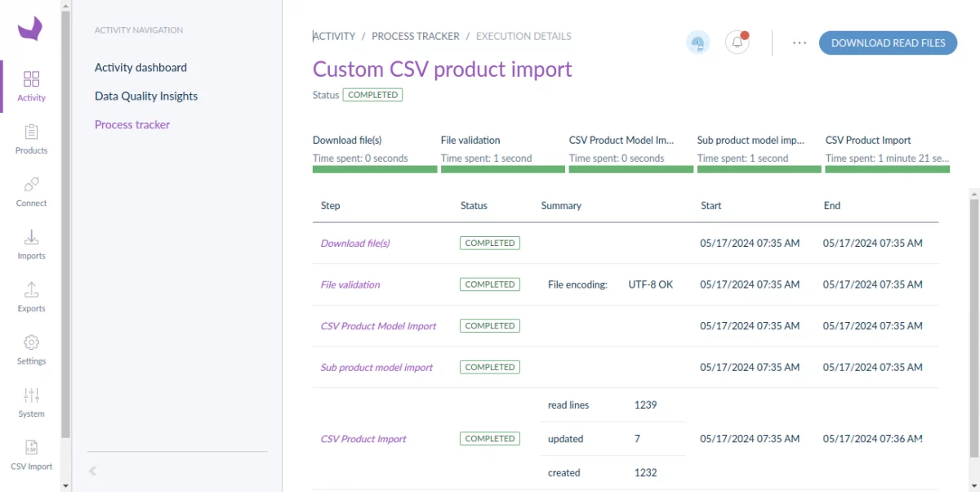This screenshot has width=980, height=492.
Task: Click the help assistant bubble icon
Action: tap(698, 42)
